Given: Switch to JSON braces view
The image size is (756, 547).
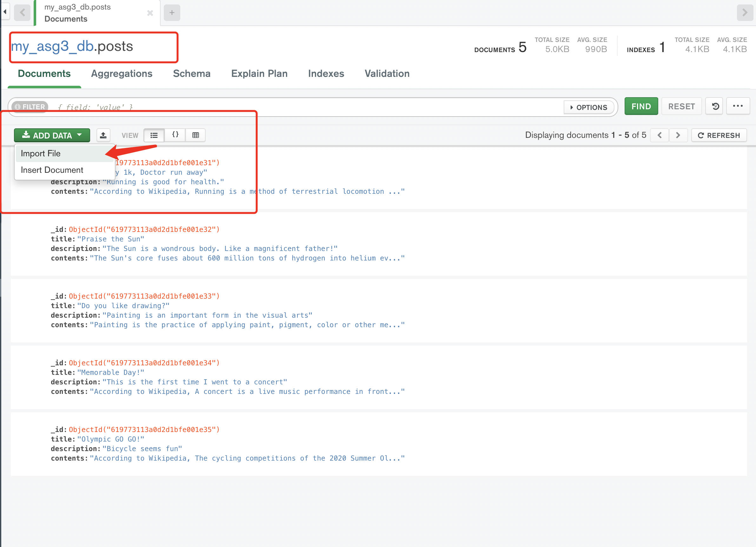Looking at the screenshot, I should pyautogui.click(x=175, y=135).
